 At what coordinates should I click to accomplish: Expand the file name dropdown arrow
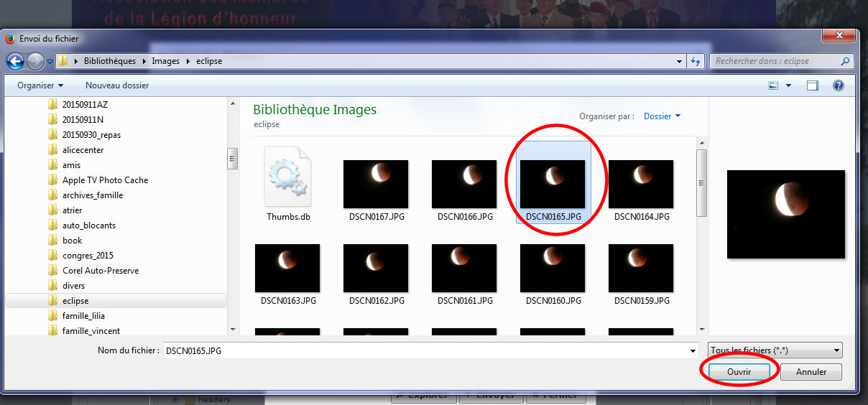693,350
